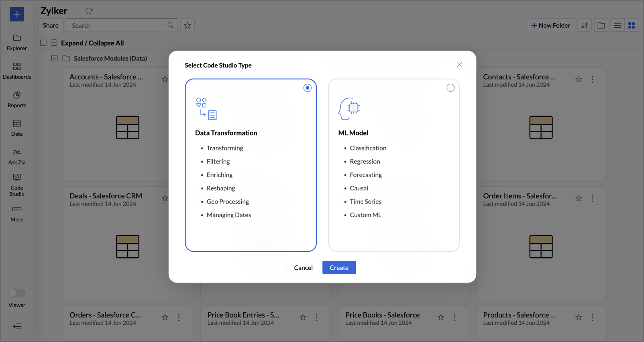The width and height of the screenshot is (644, 342).
Task: Open the Contacts - Salesforce table thumbnail
Action: (x=541, y=128)
